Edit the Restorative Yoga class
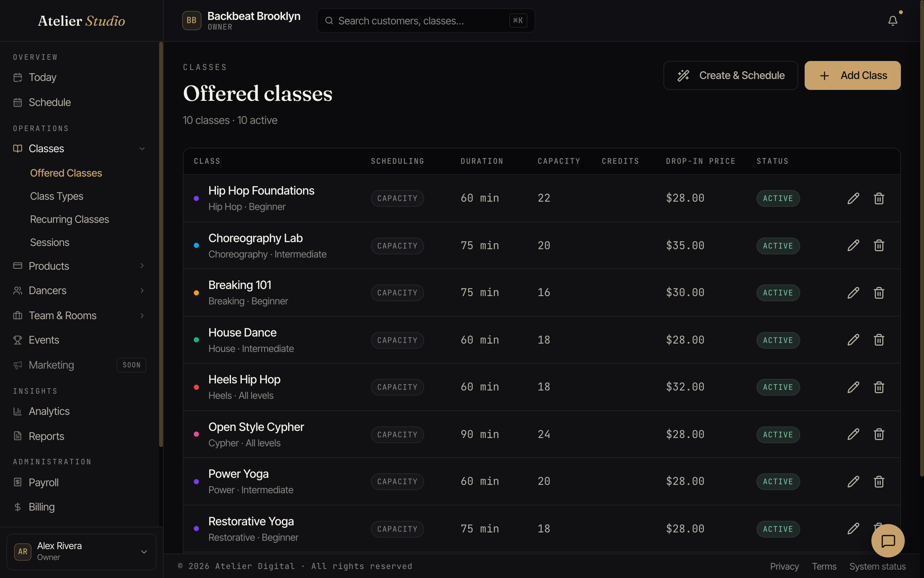Image resolution: width=924 pixels, height=578 pixels. pyautogui.click(x=853, y=529)
